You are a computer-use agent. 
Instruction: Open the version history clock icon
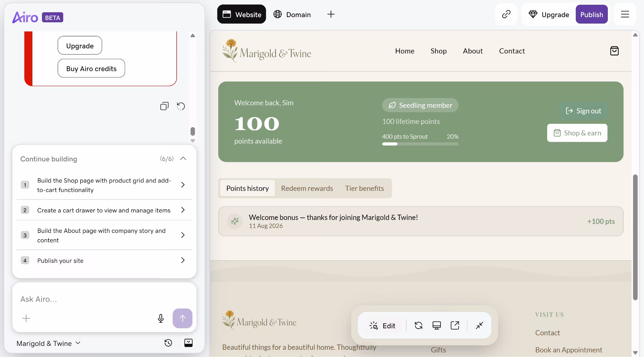[168, 343]
